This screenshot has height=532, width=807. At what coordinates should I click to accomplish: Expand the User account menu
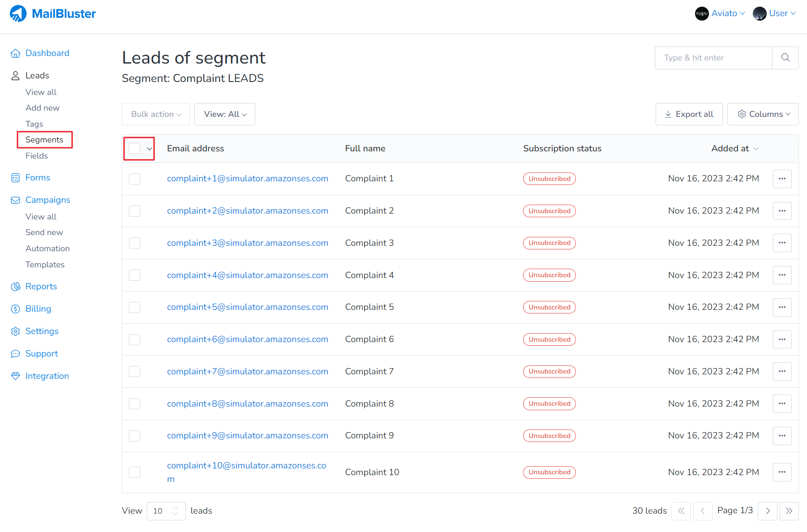(775, 13)
